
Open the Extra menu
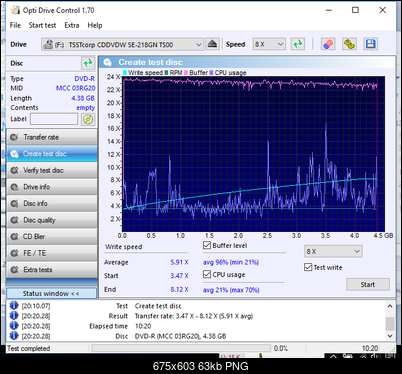click(72, 25)
